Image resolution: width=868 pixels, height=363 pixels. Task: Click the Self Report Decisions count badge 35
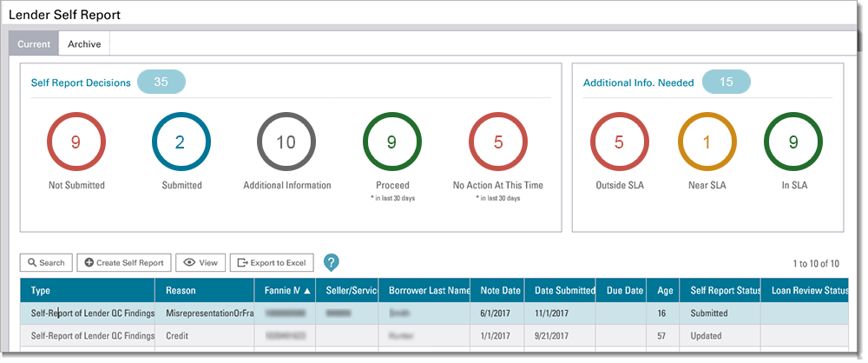(x=161, y=82)
